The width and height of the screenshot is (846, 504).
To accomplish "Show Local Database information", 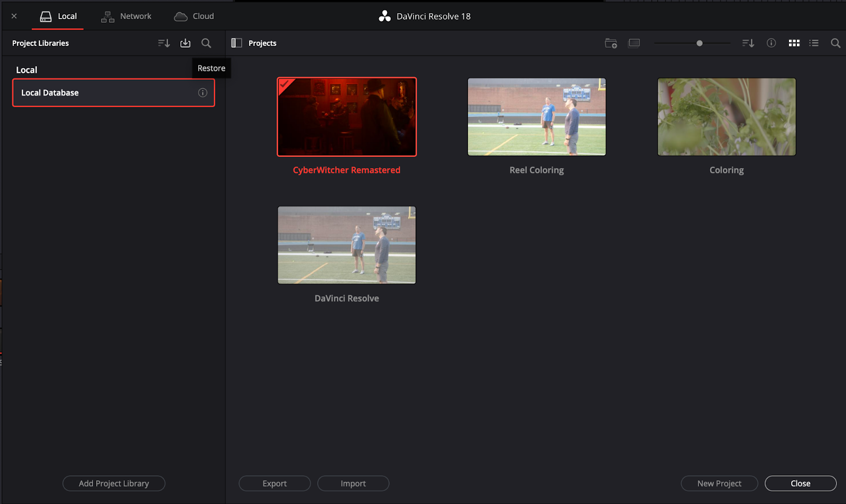I will click(x=203, y=92).
